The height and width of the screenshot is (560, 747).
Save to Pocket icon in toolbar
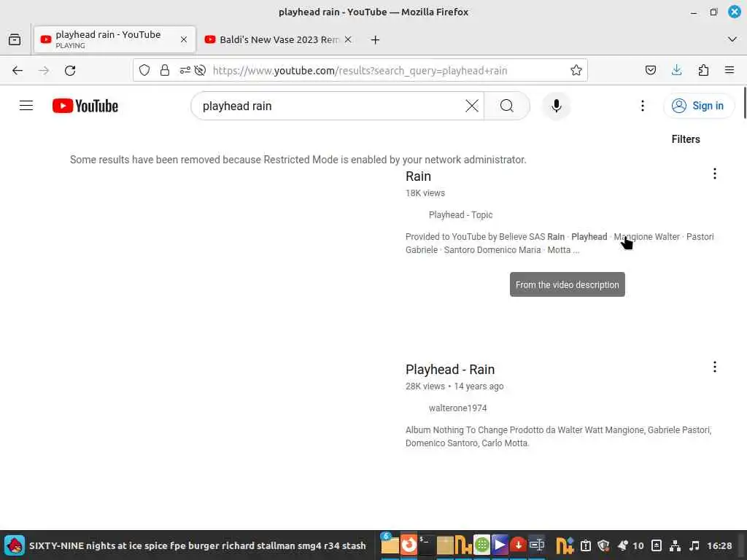[650, 71]
